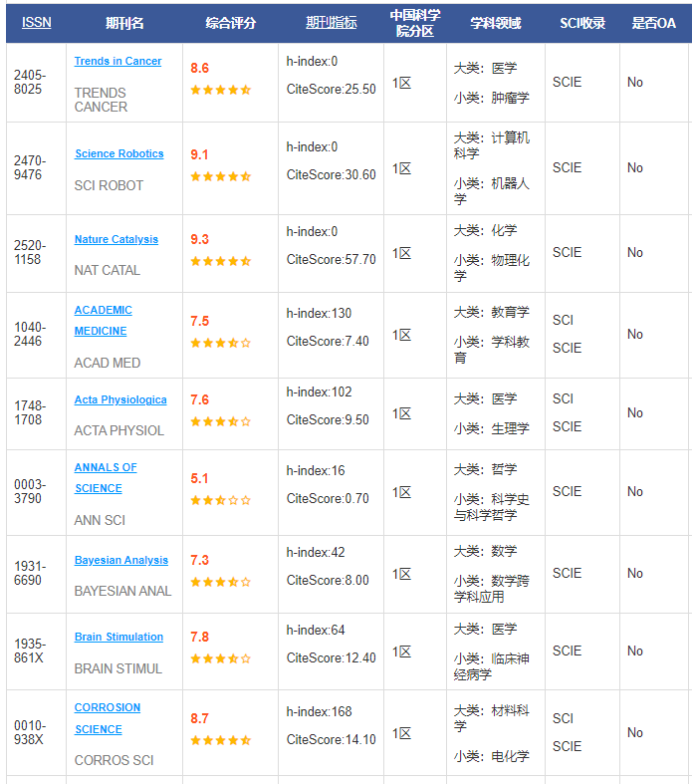Sort by the ISSN column header
Viewport: 692px width, 784px height.
click(x=36, y=23)
